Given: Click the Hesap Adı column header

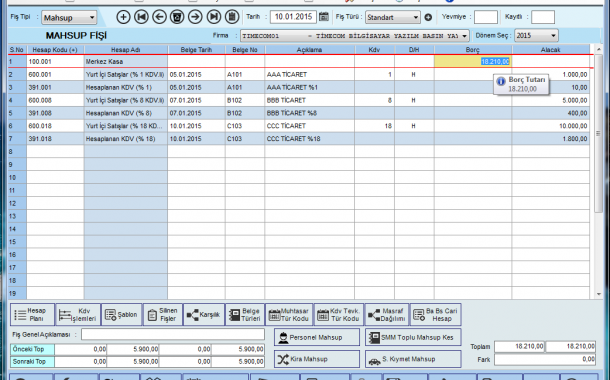Looking at the screenshot, I should click(x=126, y=50).
